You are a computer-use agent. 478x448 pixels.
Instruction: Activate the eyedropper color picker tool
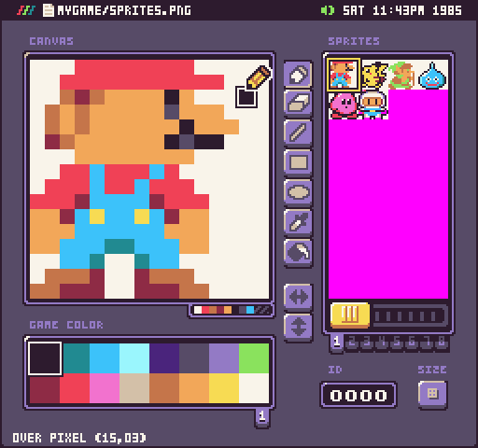pyautogui.click(x=298, y=222)
